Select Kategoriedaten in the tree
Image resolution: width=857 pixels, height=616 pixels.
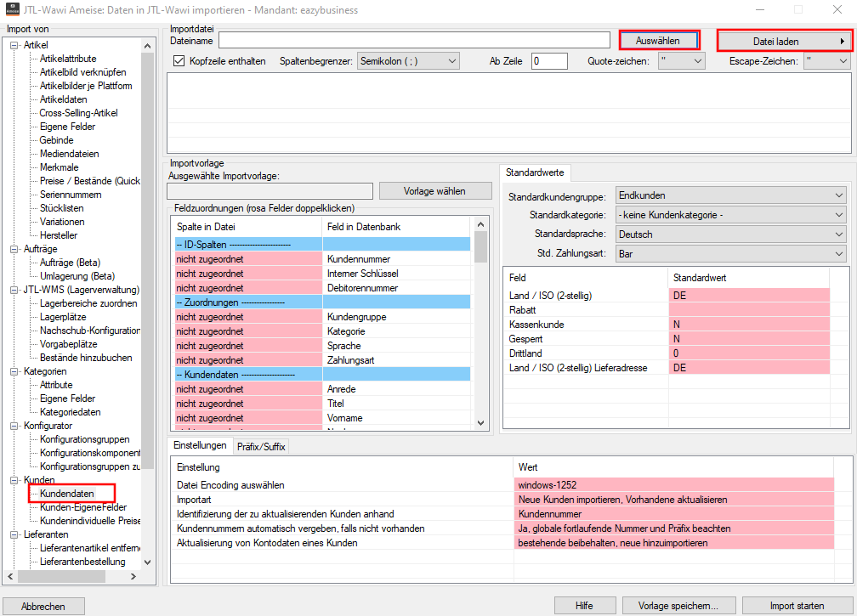pyautogui.click(x=70, y=412)
